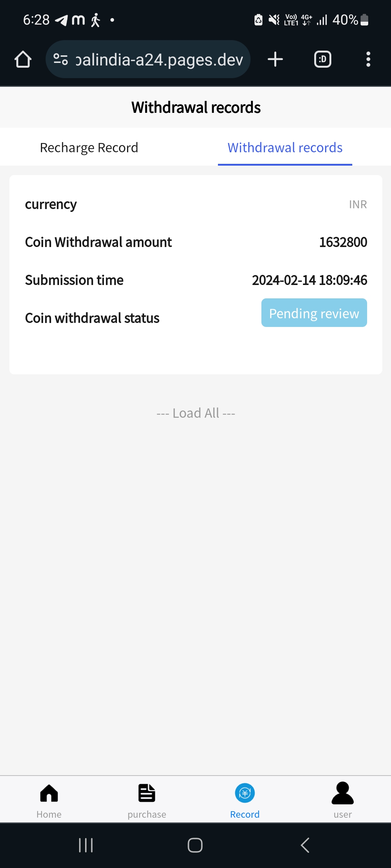This screenshot has height=868, width=391.
Task: Tap the INR currency value
Action: pyautogui.click(x=358, y=205)
